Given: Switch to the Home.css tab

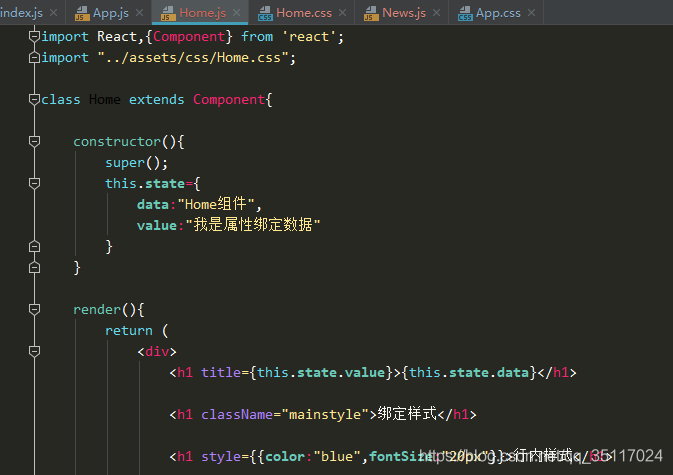Looking at the screenshot, I should coord(303,13).
